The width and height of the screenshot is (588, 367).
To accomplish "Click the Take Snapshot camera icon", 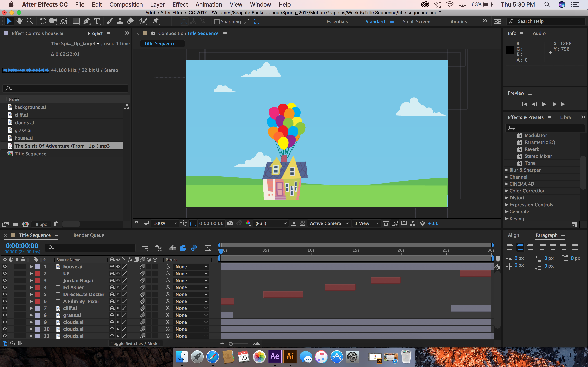I will pyautogui.click(x=230, y=223).
